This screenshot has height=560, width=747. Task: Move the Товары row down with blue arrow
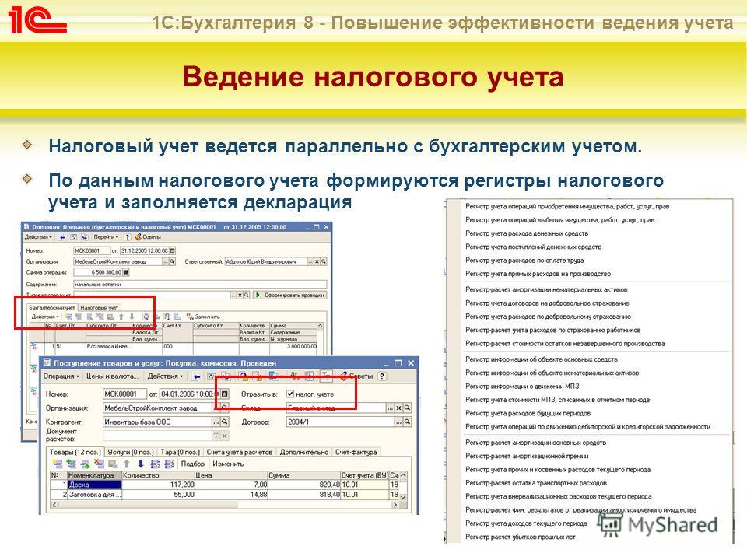pos(141,464)
